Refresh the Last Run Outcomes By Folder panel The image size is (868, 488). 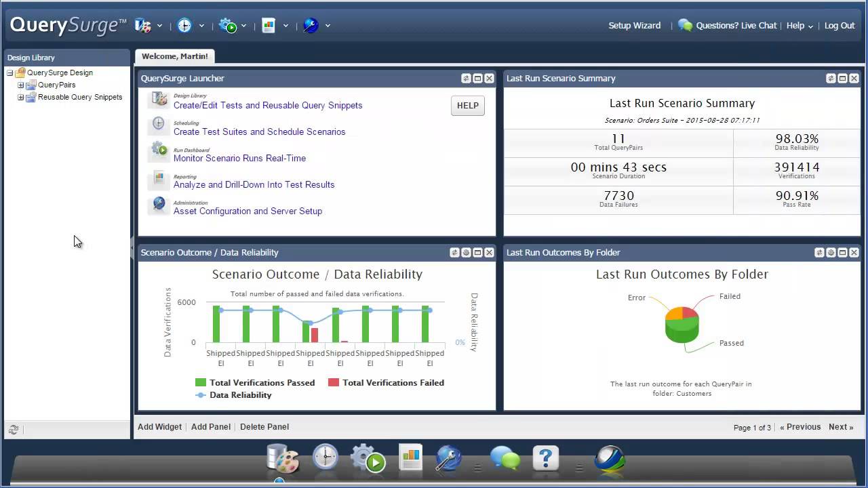click(x=819, y=253)
